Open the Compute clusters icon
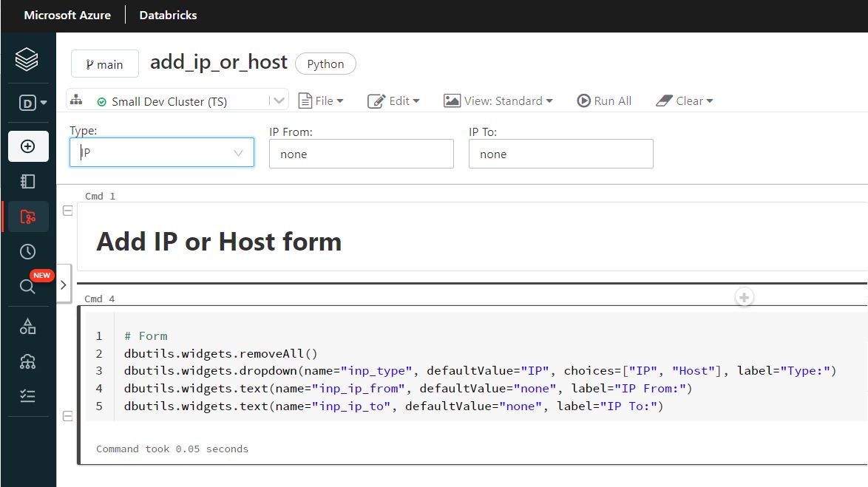The height and width of the screenshot is (487, 868). pyautogui.click(x=27, y=361)
